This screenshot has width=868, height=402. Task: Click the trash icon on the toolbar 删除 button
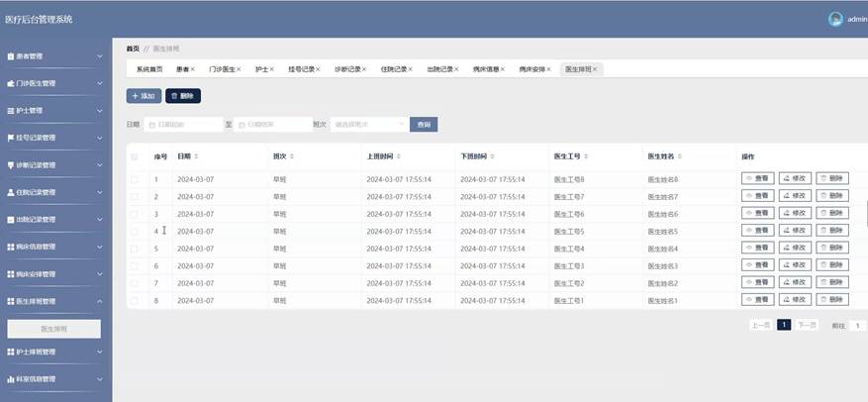tap(174, 96)
